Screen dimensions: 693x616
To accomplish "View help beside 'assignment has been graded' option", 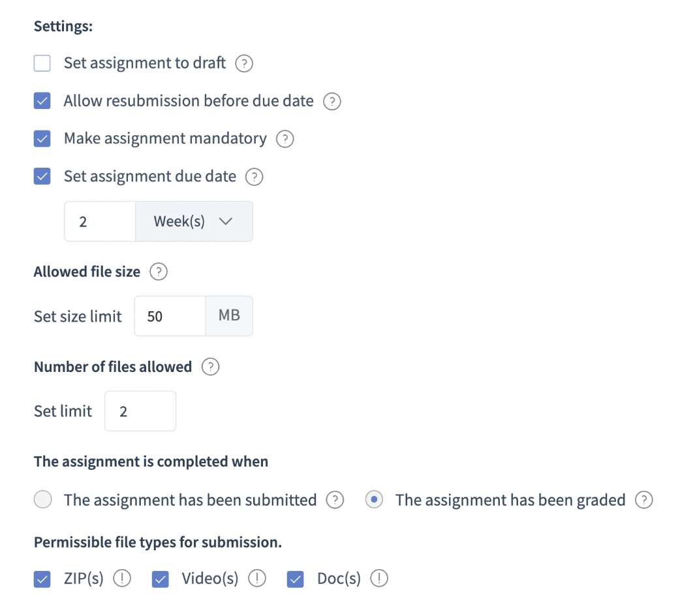I will click(644, 500).
